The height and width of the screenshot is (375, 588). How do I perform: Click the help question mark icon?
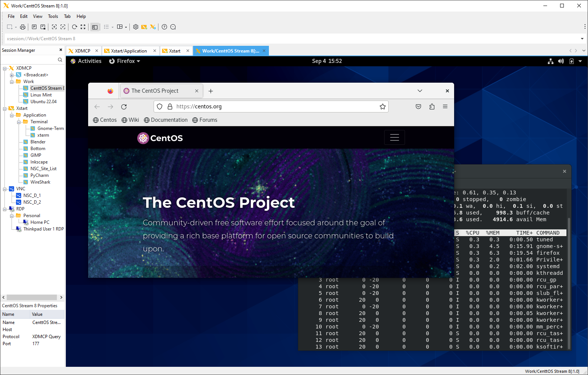(164, 27)
